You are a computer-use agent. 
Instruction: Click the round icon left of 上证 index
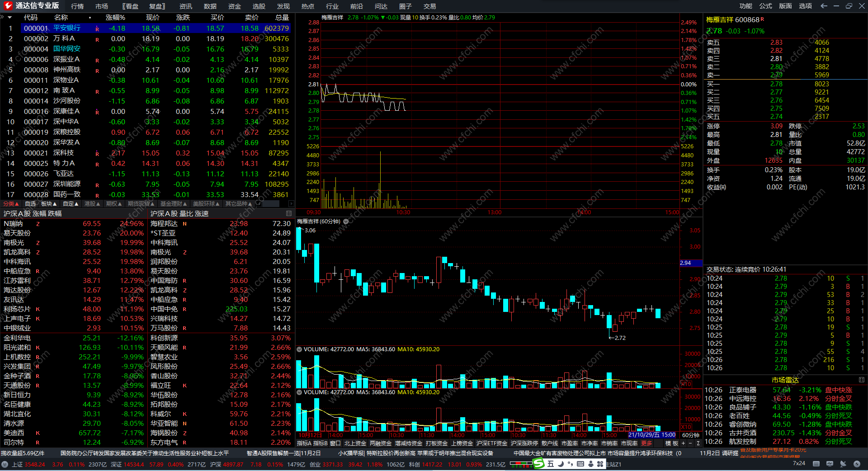(5, 464)
